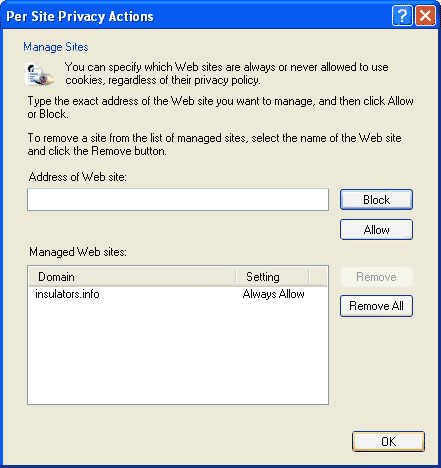Click the Block button
441x468 pixels.
click(376, 200)
